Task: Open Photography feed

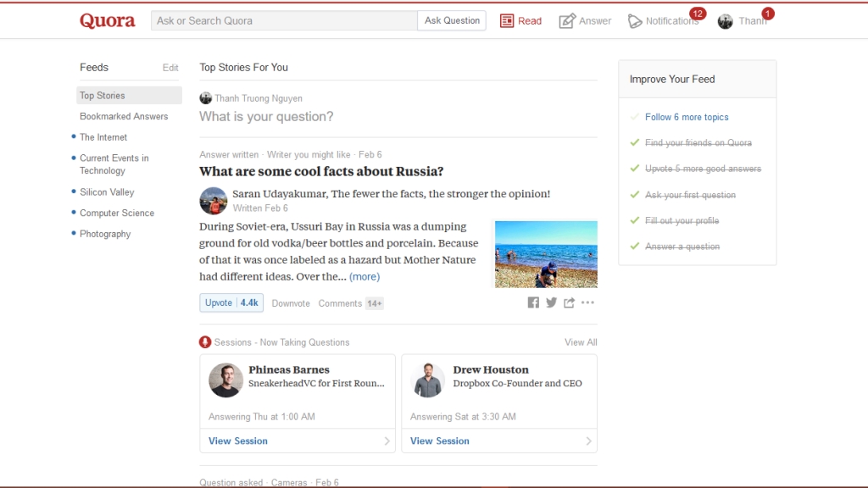Action: pos(105,234)
